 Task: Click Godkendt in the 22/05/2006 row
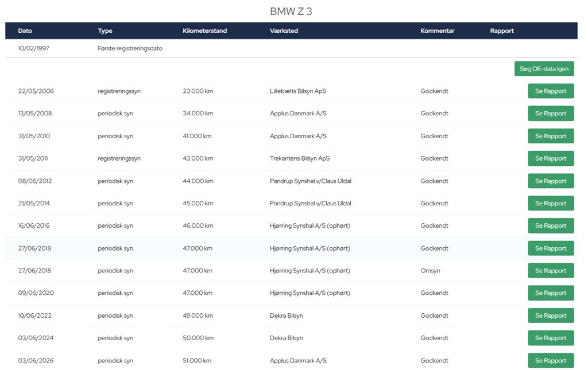click(434, 91)
